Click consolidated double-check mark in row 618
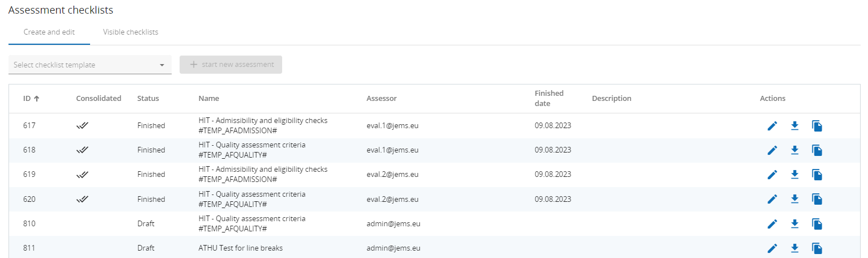The width and height of the screenshot is (868, 258). (x=83, y=150)
